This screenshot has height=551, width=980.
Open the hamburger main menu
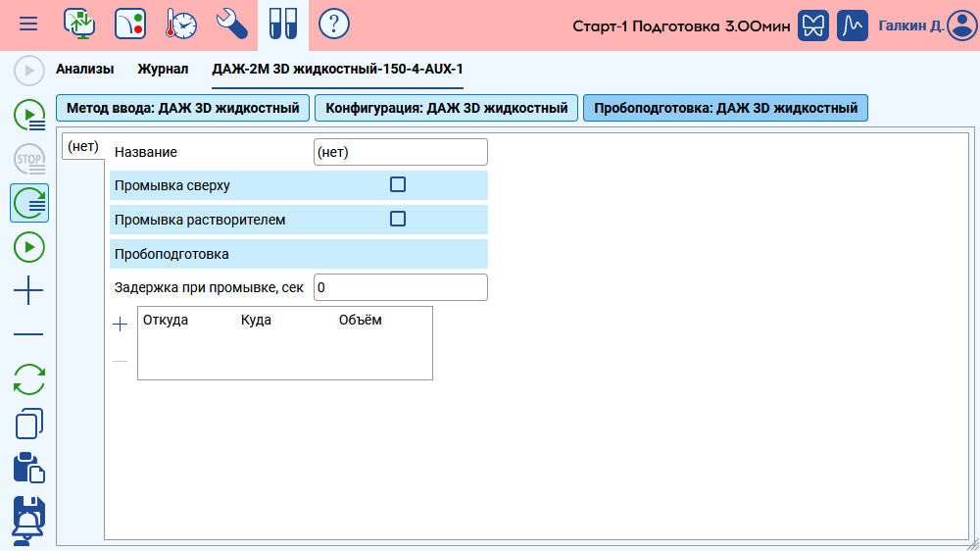click(29, 23)
